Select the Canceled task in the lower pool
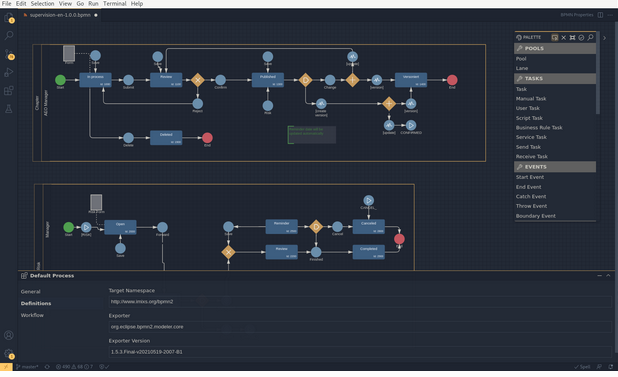Viewport: 618px width, 377px height. click(369, 227)
